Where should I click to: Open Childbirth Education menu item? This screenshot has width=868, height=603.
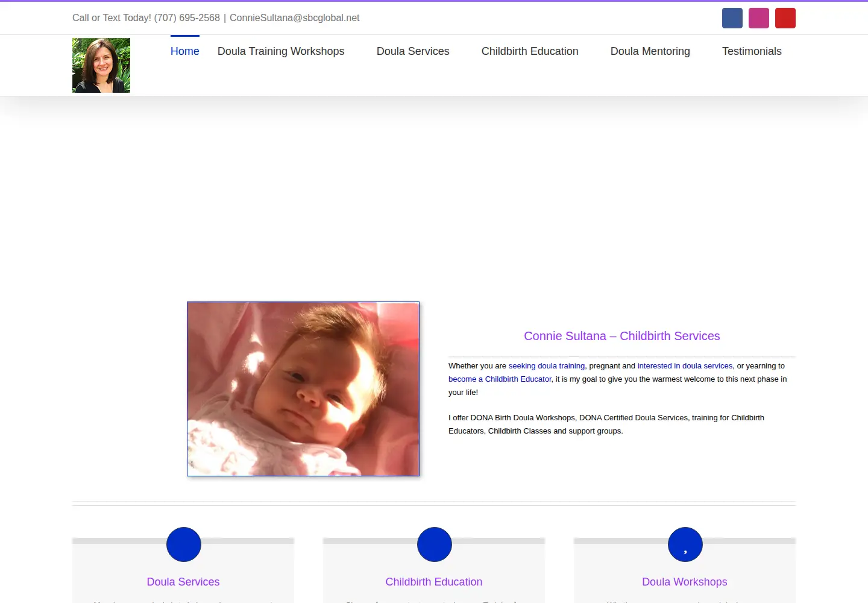point(530,51)
